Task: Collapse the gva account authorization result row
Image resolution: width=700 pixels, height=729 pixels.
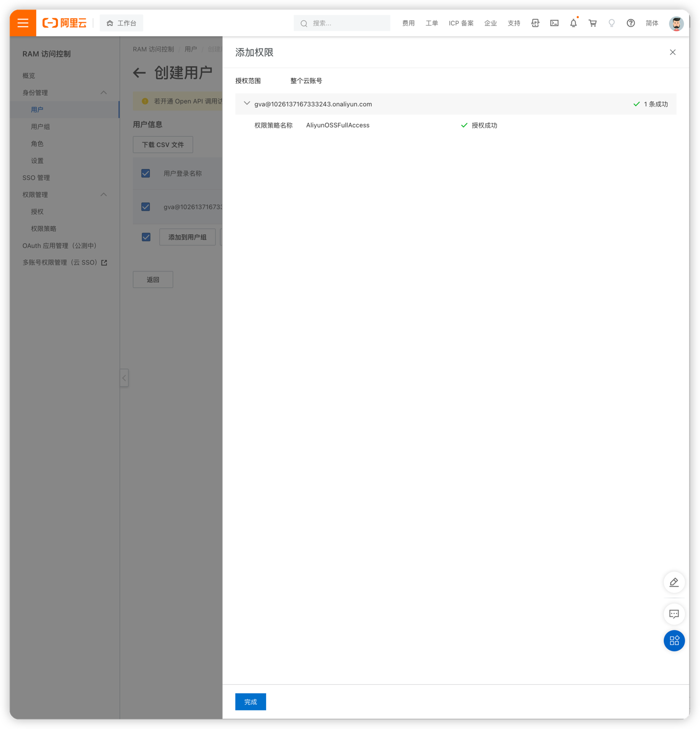Action: (x=246, y=104)
